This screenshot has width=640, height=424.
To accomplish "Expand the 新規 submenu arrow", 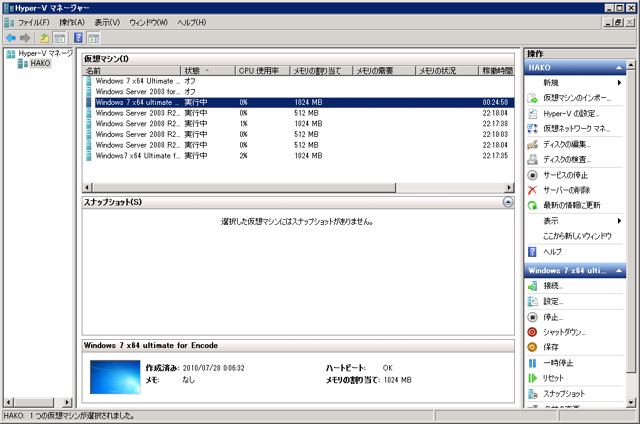I will [619, 83].
